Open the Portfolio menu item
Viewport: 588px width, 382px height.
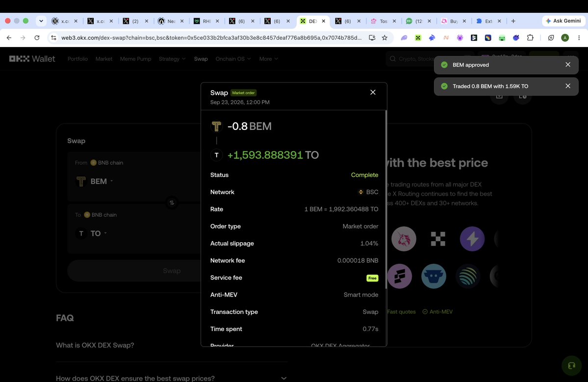click(x=77, y=59)
